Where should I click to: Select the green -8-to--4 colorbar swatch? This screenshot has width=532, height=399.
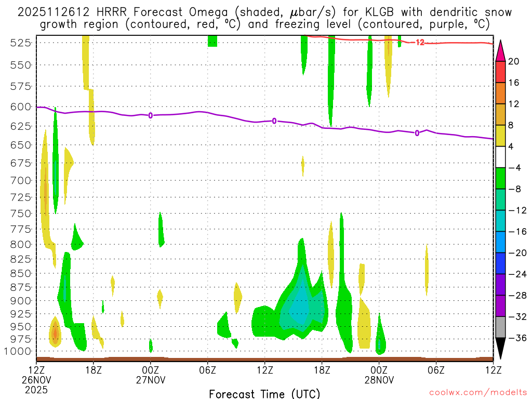pyautogui.click(x=500, y=179)
